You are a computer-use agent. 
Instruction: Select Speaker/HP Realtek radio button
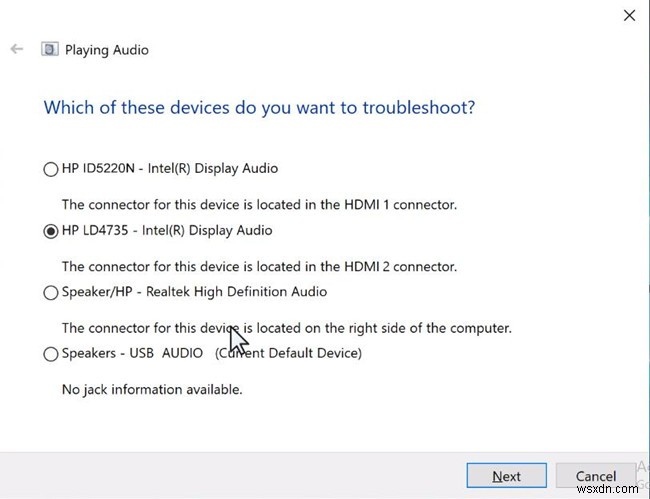tap(51, 293)
